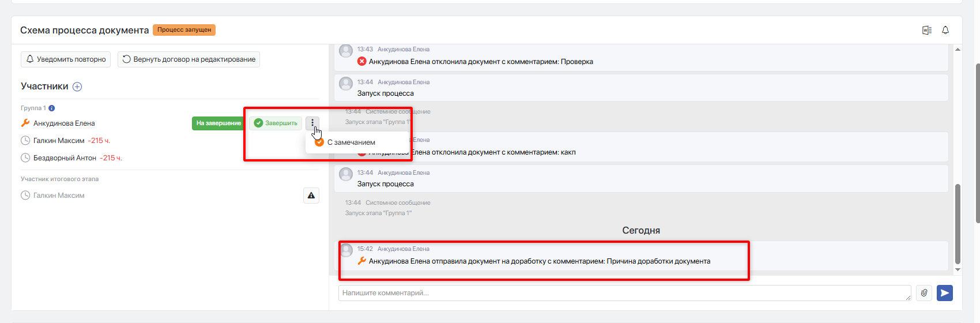Viewport: 980px width, 323px height.
Task: Open the three-dot menu beside Завершить
Action: pos(312,123)
